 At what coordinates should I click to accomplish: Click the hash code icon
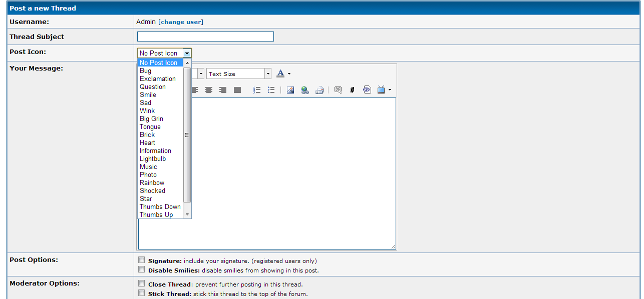pos(352,90)
